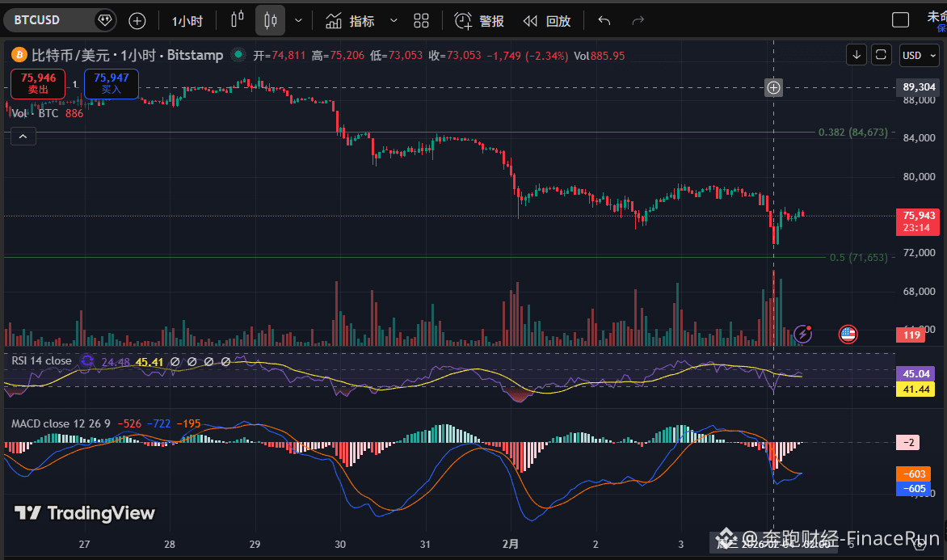Click the fullscreen icon above the price scale
Viewport: 947px width, 560px height.
882,55
